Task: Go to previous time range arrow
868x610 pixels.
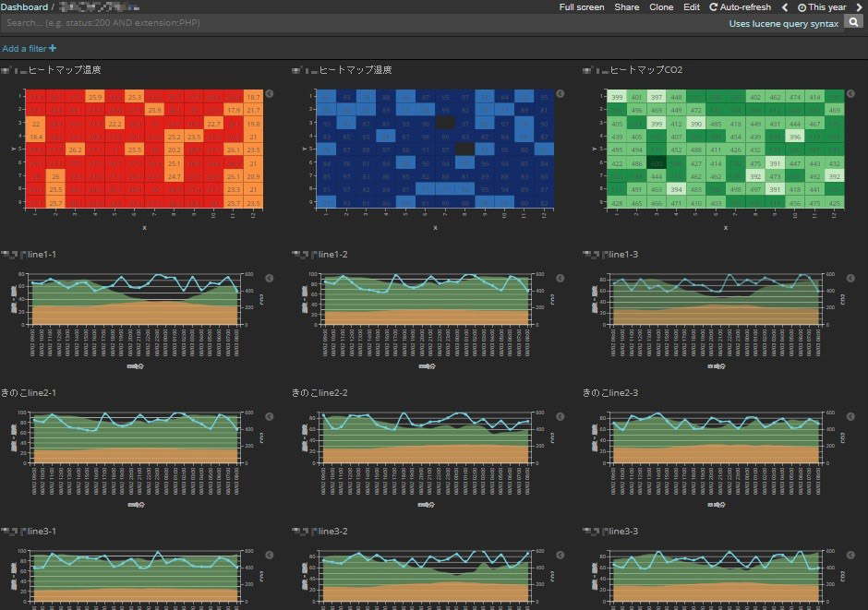Action: [785, 7]
